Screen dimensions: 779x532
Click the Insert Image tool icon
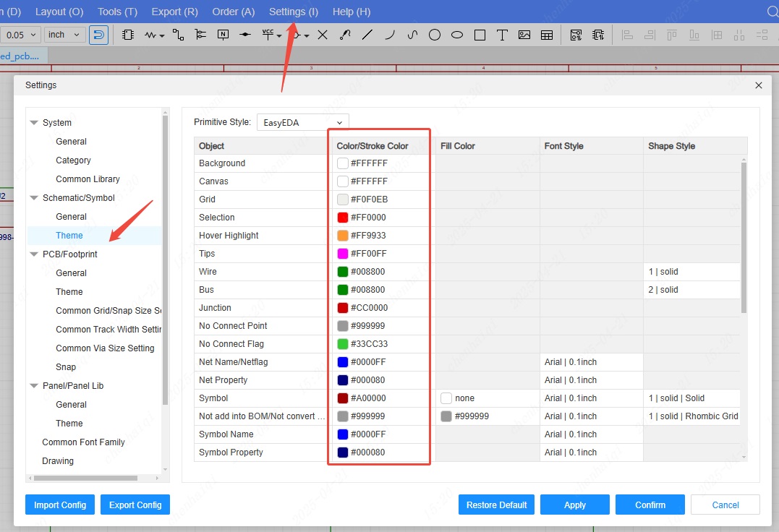coord(524,35)
